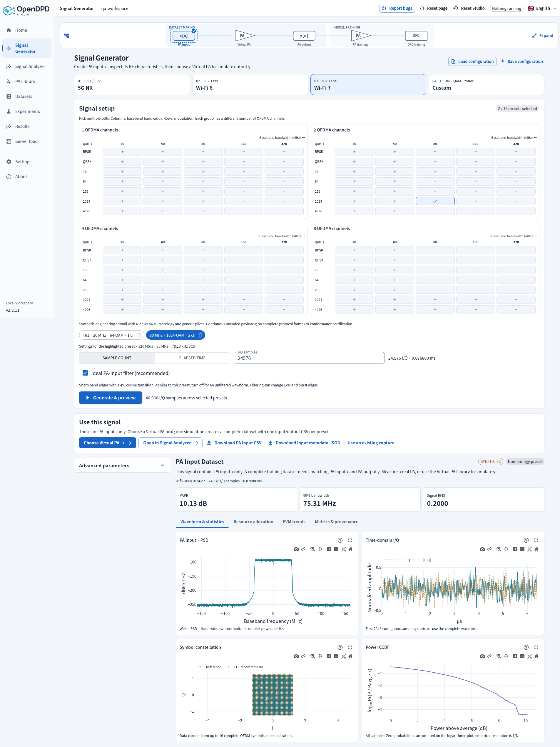Viewport: 560px width, 747px height.
Task: Click Choose Virtual PA button
Action: [x=107, y=443]
